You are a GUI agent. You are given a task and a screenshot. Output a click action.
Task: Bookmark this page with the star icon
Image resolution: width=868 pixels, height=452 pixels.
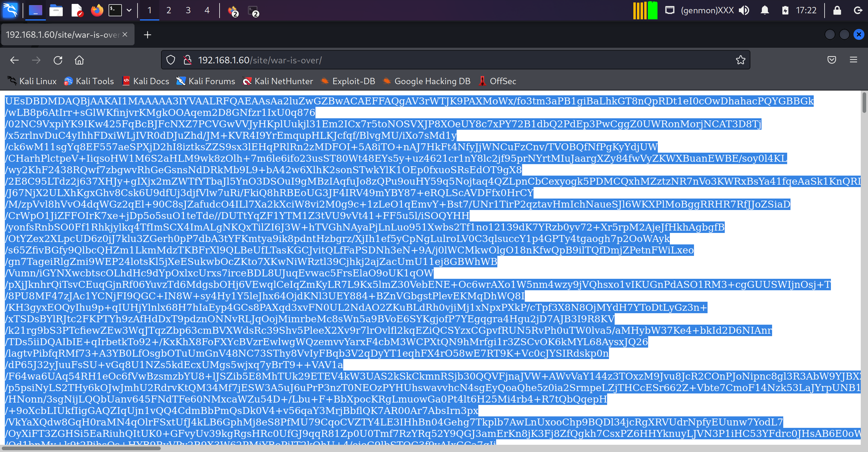point(740,60)
